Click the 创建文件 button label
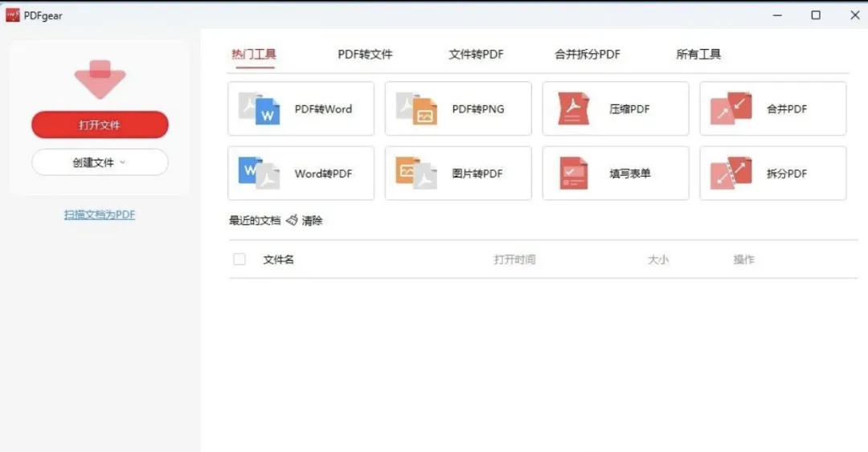The image size is (868, 452). coord(93,162)
